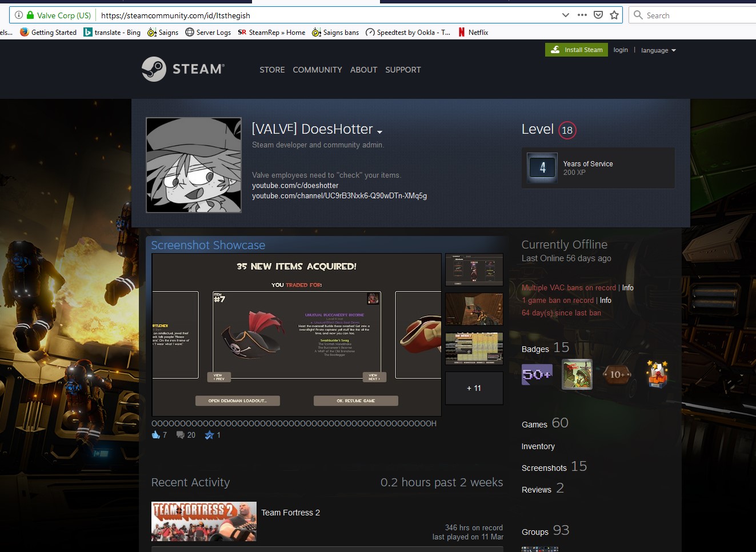Open the language dropdown

658,50
